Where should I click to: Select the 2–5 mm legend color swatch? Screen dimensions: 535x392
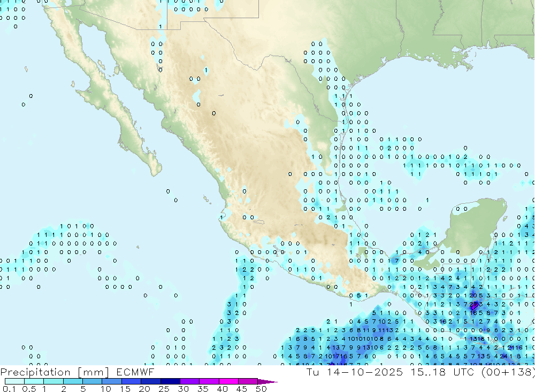(73, 381)
